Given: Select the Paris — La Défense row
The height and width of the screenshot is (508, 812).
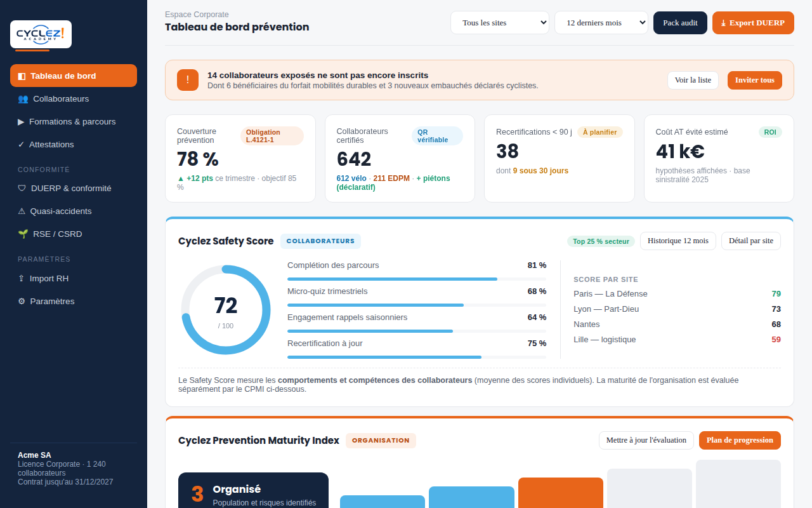Looking at the screenshot, I should click(677, 294).
